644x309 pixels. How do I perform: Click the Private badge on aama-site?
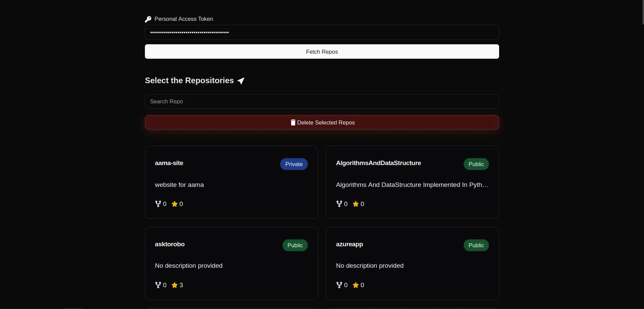(294, 164)
